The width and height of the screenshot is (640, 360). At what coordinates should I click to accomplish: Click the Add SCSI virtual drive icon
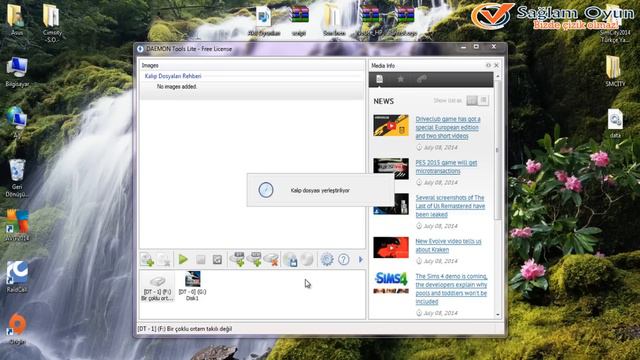tap(255, 259)
